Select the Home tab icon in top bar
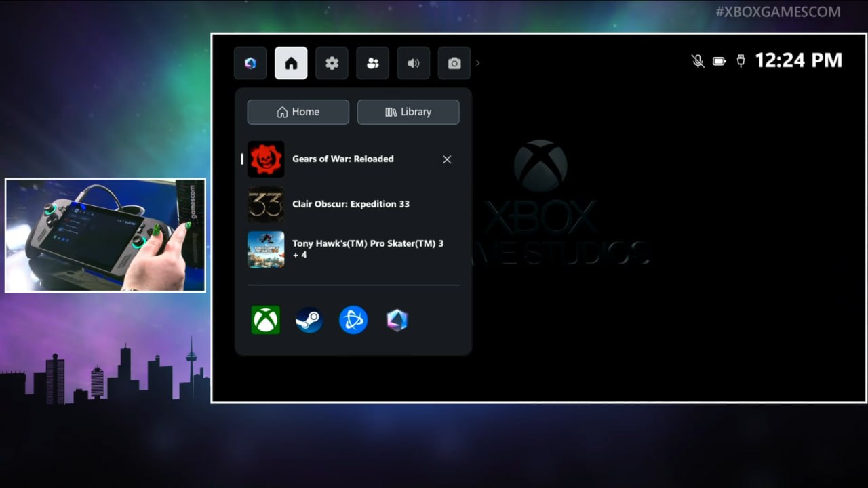This screenshot has width=868, height=488. (x=291, y=63)
